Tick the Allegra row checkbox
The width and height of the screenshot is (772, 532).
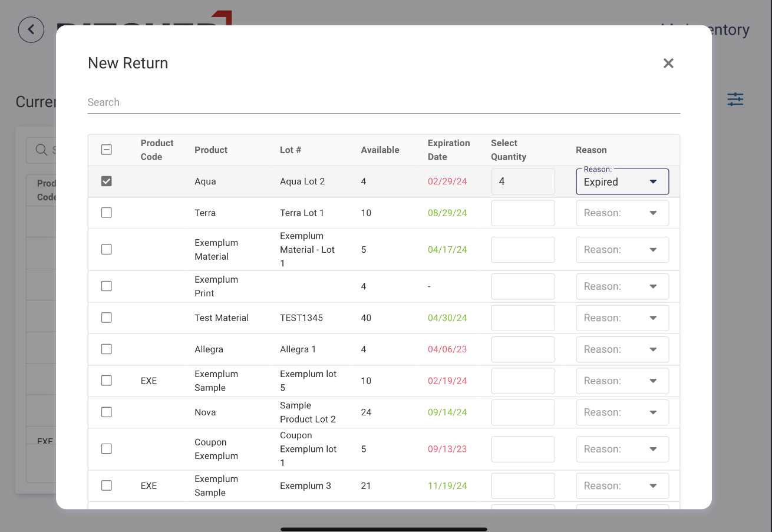pyautogui.click(x=107, y=349)
